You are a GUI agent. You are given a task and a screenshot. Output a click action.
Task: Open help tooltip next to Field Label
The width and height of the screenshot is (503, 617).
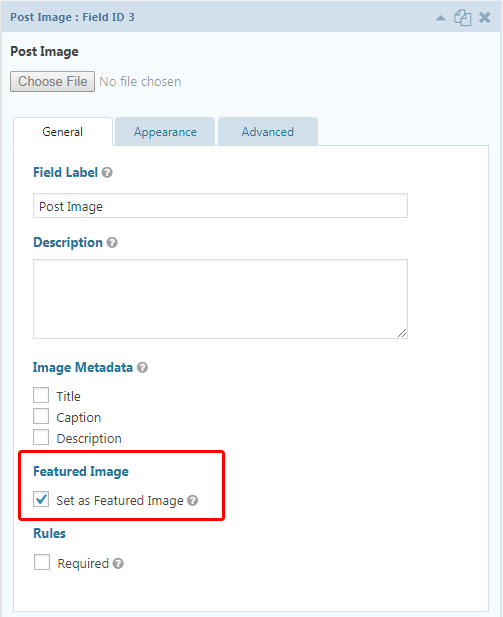(x=107, y=172)
